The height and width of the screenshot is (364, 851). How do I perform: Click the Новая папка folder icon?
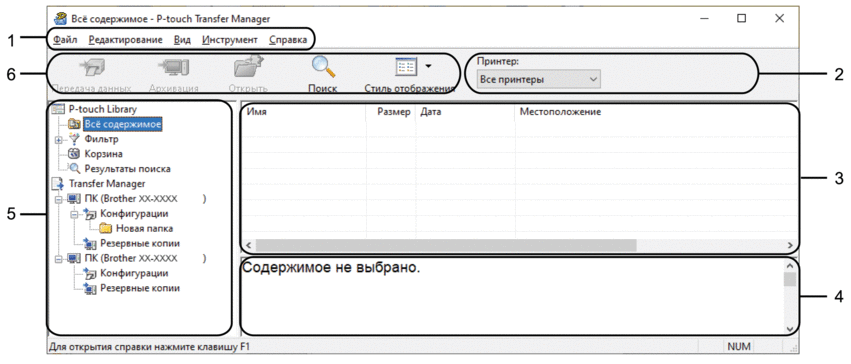point(106,228)
